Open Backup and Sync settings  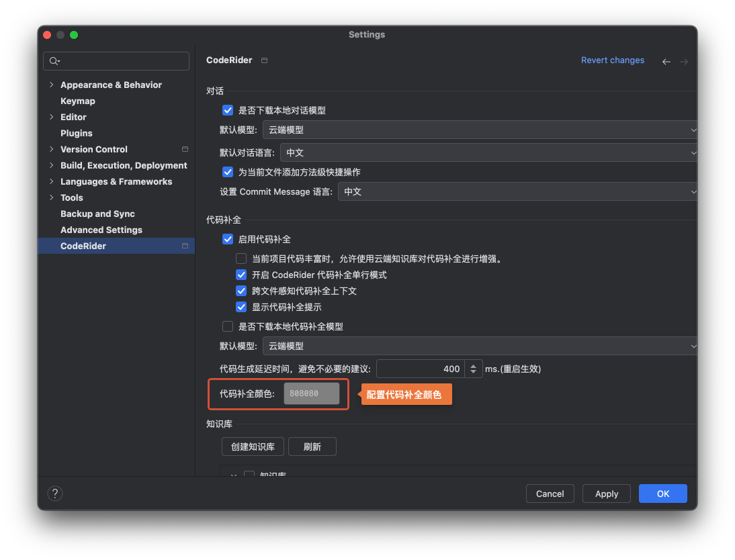pos(97,214)
